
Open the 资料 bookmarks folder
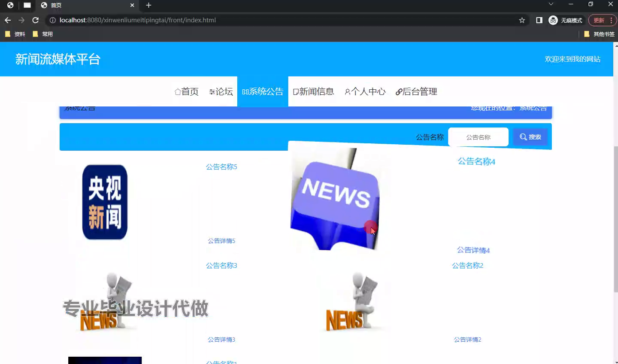(15, 34)
